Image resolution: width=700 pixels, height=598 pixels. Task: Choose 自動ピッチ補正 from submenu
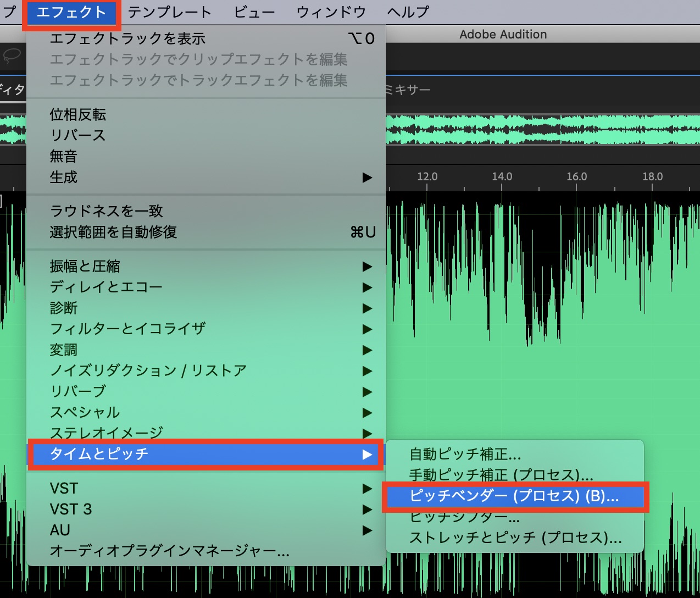[x=515, y=454]
